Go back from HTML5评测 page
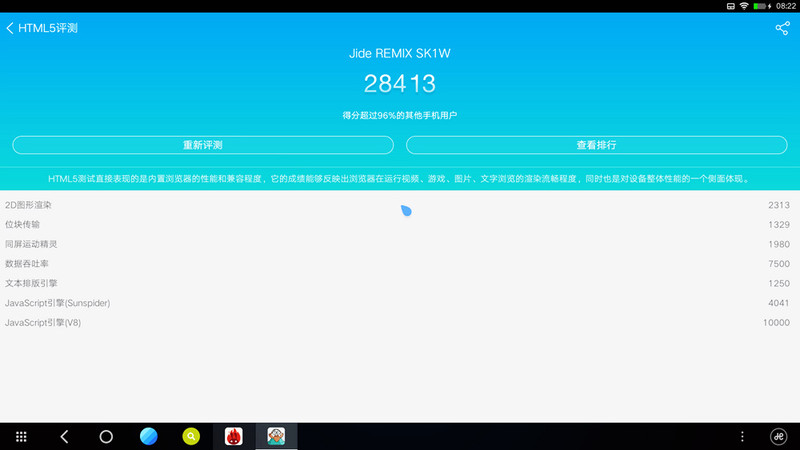Viewport: 800px width, 450px height. tap(10, 28)
